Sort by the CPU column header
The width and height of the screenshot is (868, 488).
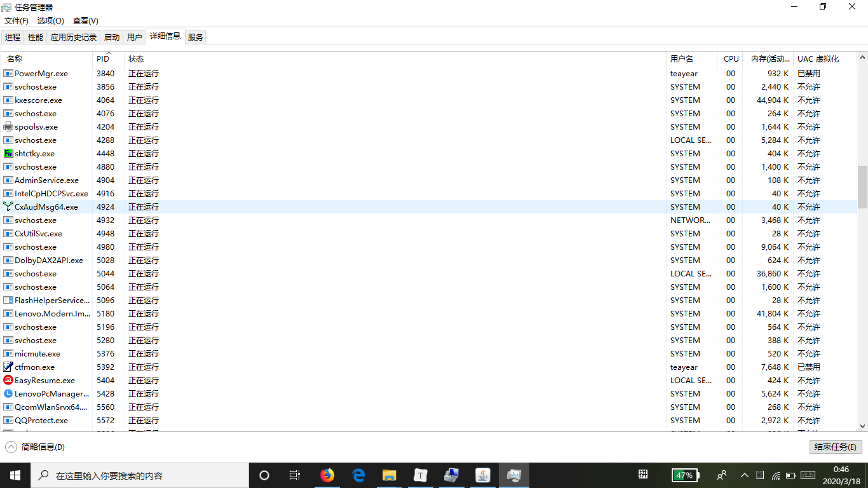tap(731, 58)
